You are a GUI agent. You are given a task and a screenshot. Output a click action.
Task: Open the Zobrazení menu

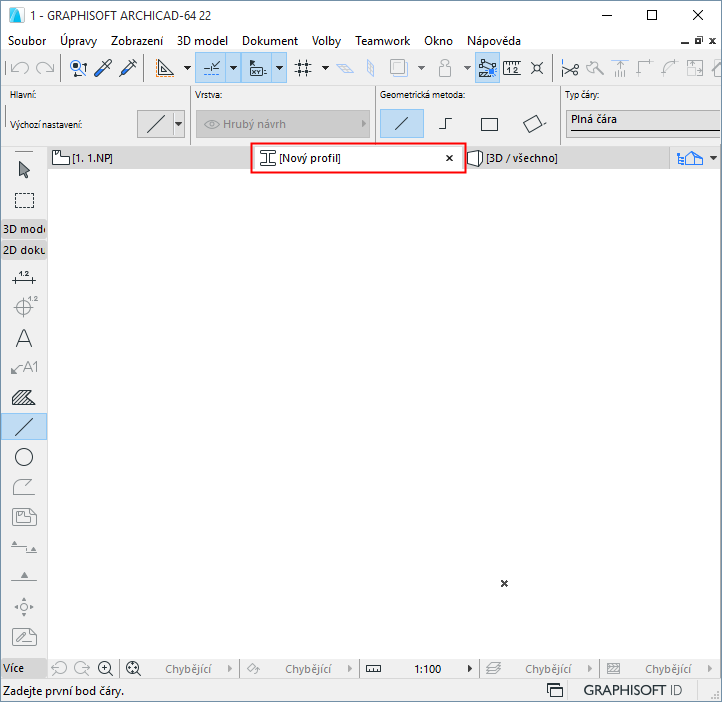[137, 41]
